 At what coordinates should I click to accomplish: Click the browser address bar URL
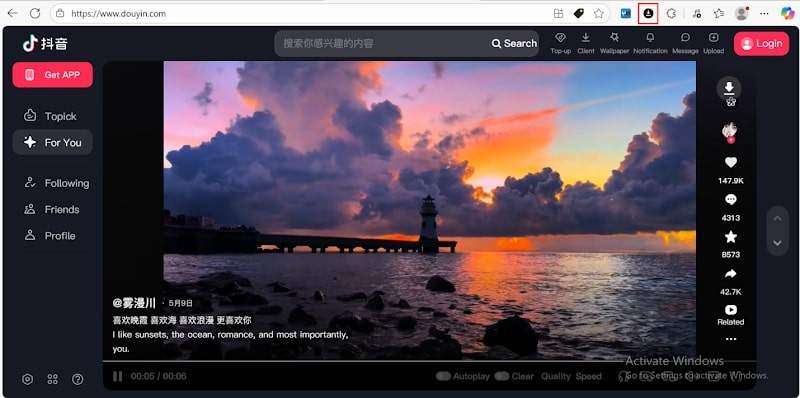point(118,14)
